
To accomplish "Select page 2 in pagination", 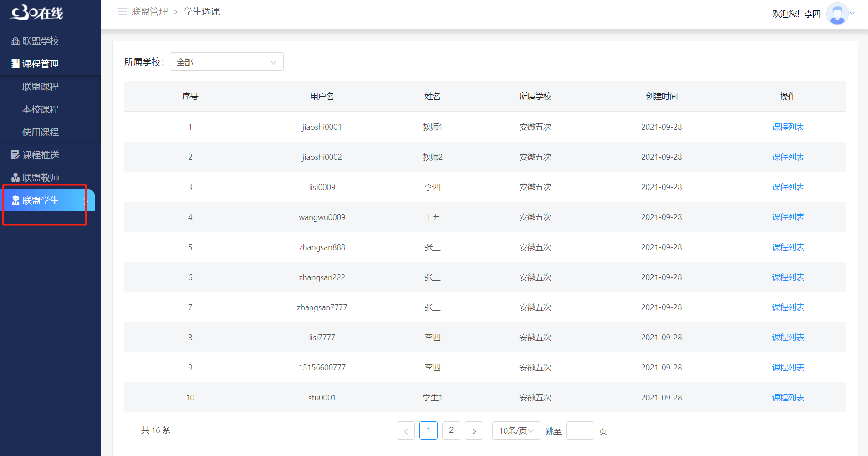I will click(451, 430).
